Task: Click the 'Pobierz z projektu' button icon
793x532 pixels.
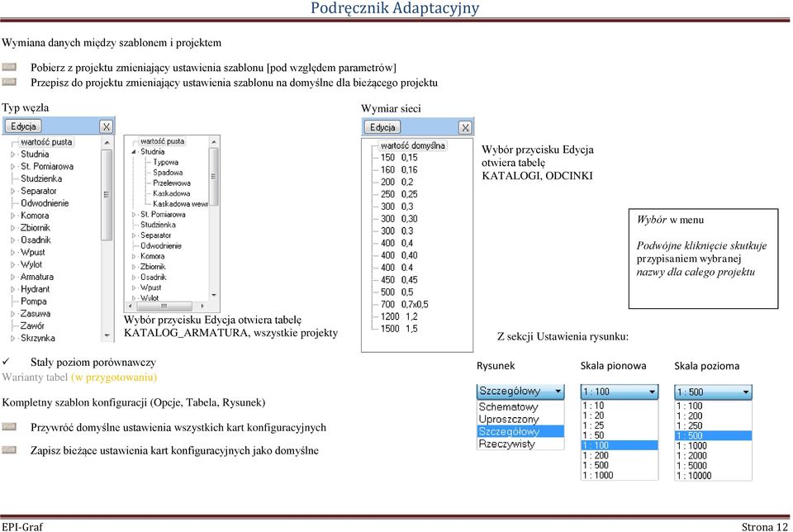Action: 9,67
